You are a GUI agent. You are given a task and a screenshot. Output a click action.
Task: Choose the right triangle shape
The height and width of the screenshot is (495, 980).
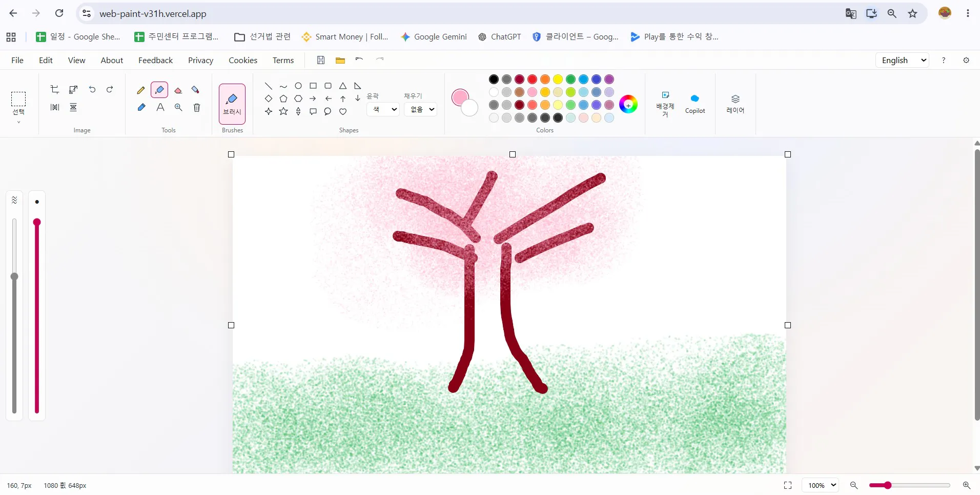[358, 86]
